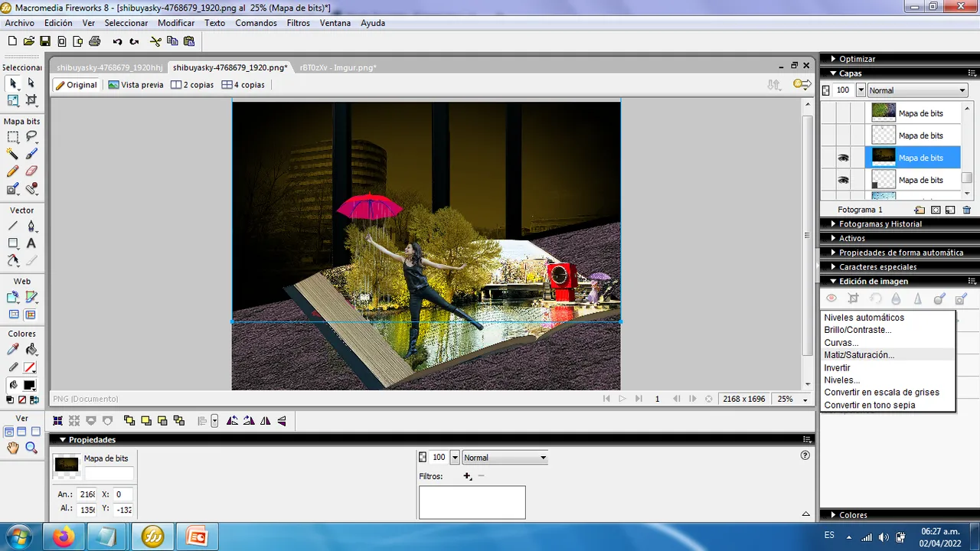Open the Modificar menu
Image resolution: width=980 pixels, height=551 pixels.
pyautogui.click(x=176, y=23)
